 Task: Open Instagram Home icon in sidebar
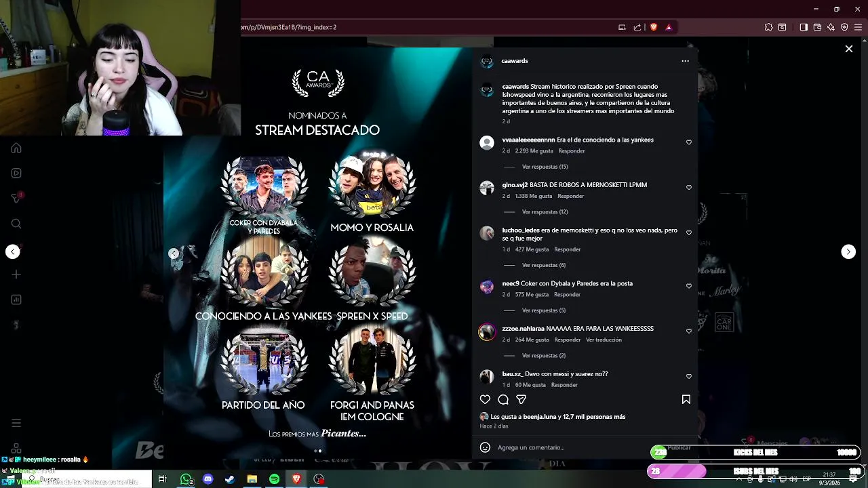(x=16, y=148)
